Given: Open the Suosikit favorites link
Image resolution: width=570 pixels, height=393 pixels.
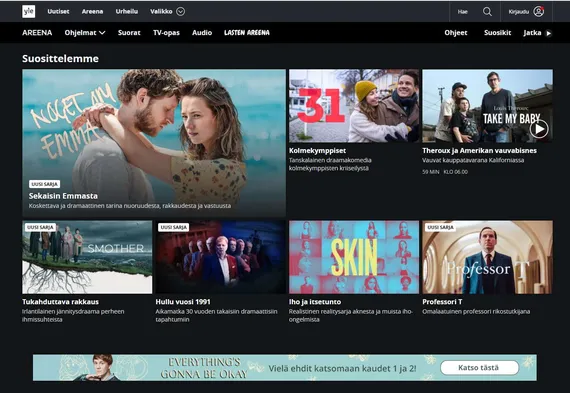Looking at the screenshot, I should (497, 33).
